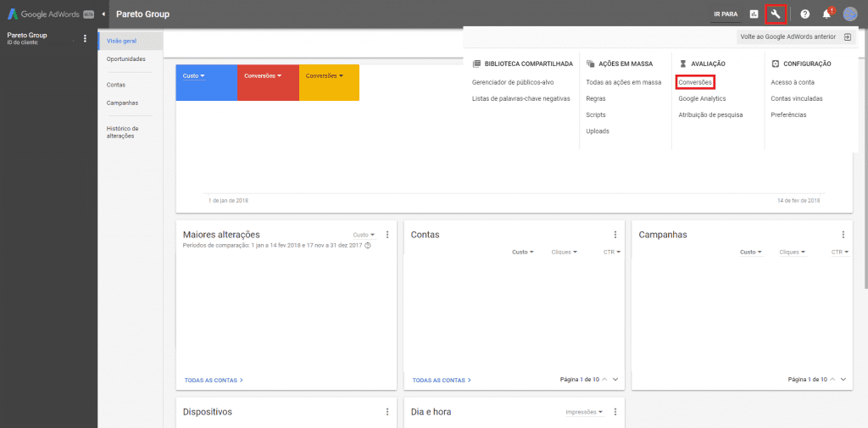Open the reports bar chart icon

754,14
